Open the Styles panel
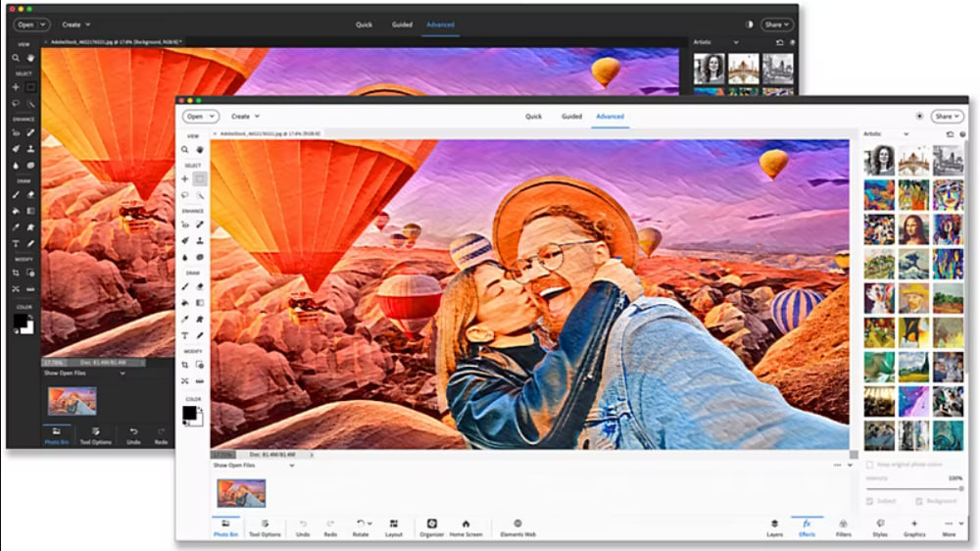The image size is (980, 551). tap(879, 527)
